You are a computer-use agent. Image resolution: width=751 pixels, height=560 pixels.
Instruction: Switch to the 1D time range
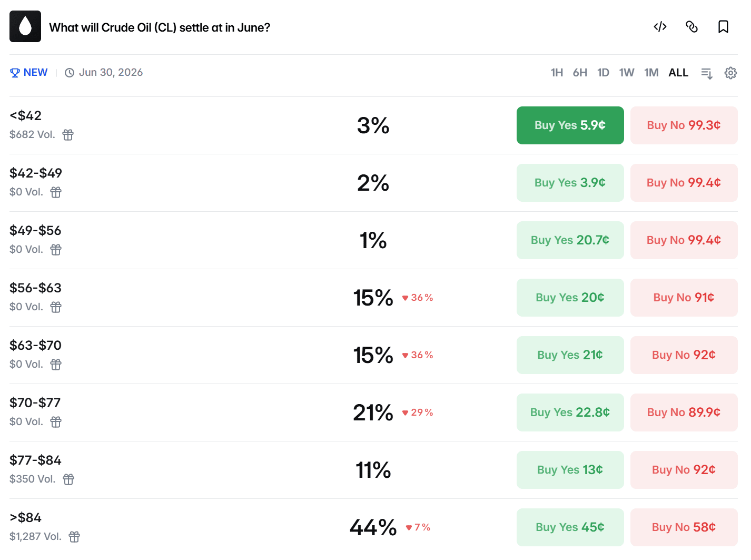pyautogui.click(x=603, y=73)
